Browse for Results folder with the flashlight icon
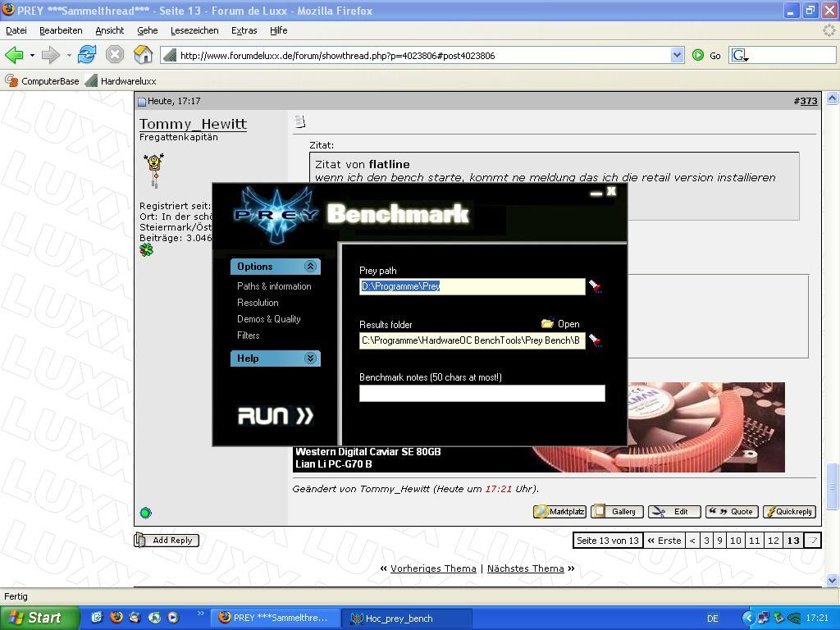The image size is (840, 630). coord(596,340)
